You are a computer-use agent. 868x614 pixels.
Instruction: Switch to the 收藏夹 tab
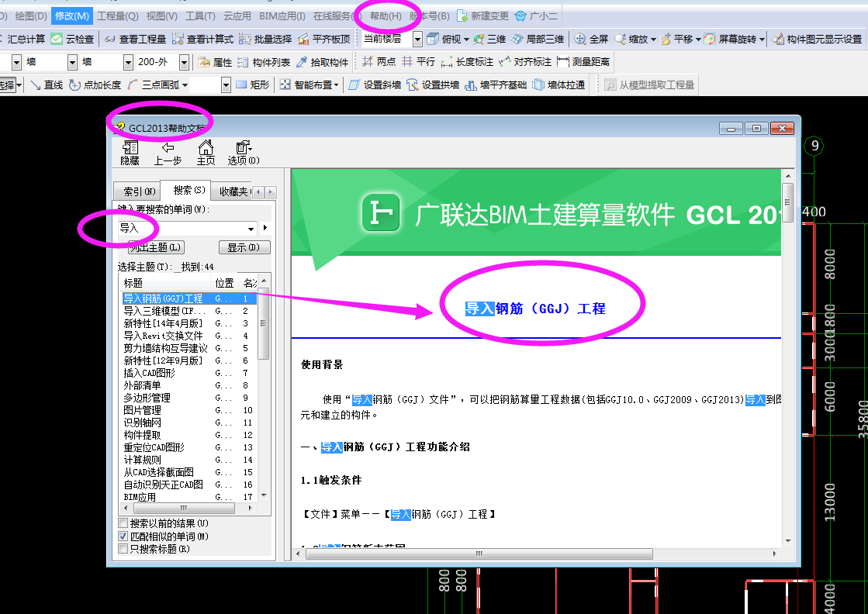[x=233, y=191]
